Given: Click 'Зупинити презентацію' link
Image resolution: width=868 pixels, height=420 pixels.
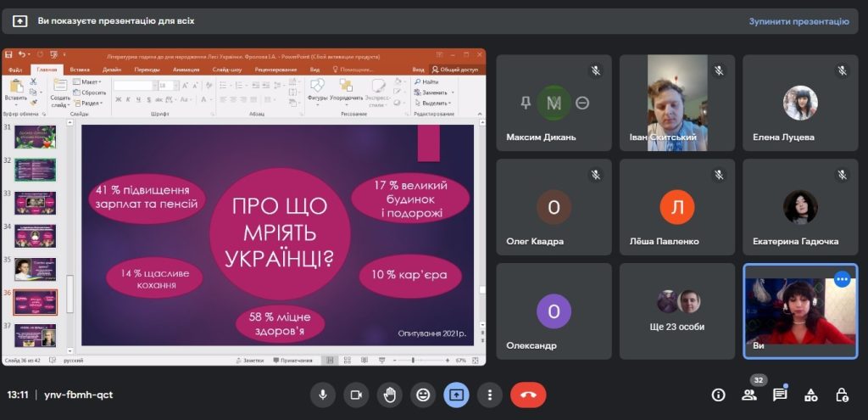Looking at the screenshot, I should tap(798, 21).
